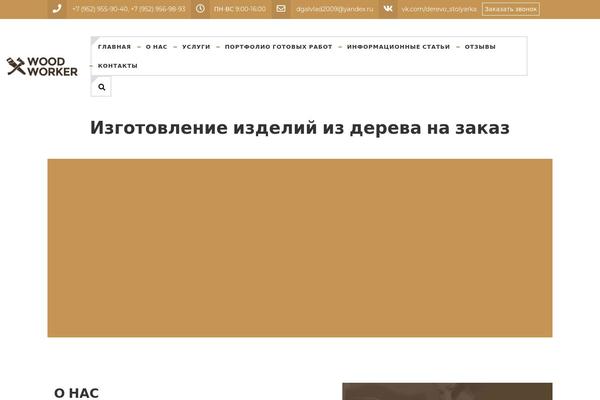This screenshot has width=600, height=400.
Task: Open the vk.com page link
Action: pyautogui.click(x=439, y=9)
